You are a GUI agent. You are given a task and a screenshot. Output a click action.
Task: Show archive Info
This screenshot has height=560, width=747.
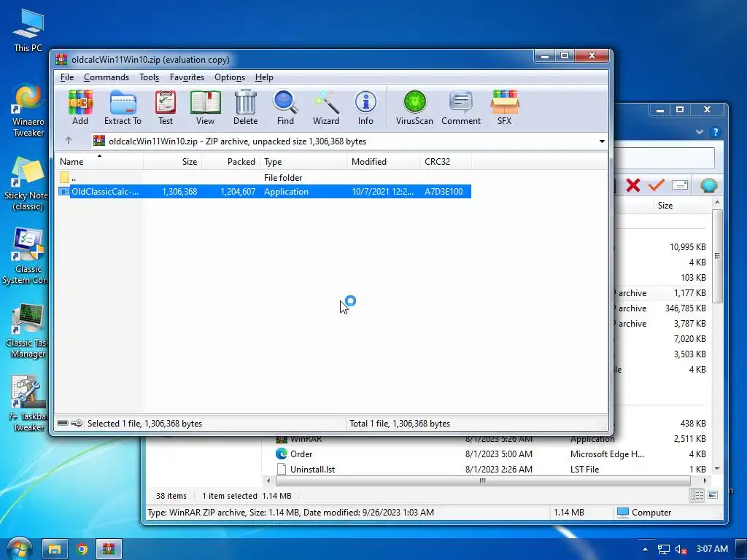coord(365,108)
